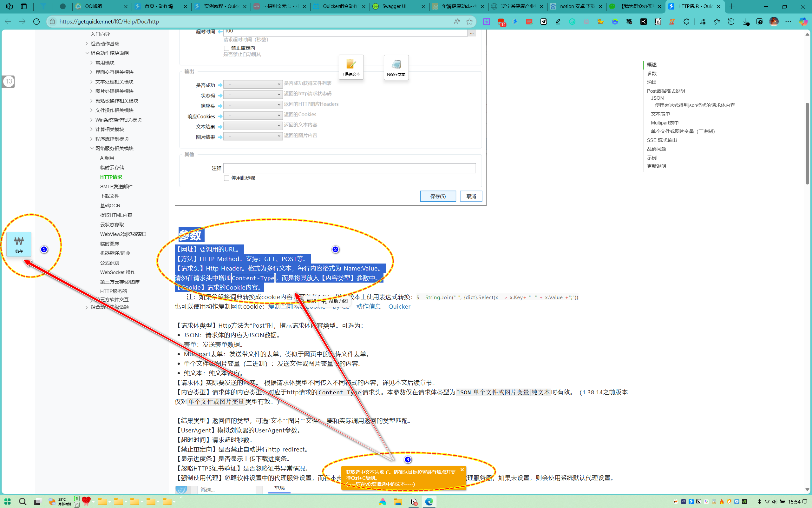
Task: Click the 注释 input field
Action: [x=349, y=168]
